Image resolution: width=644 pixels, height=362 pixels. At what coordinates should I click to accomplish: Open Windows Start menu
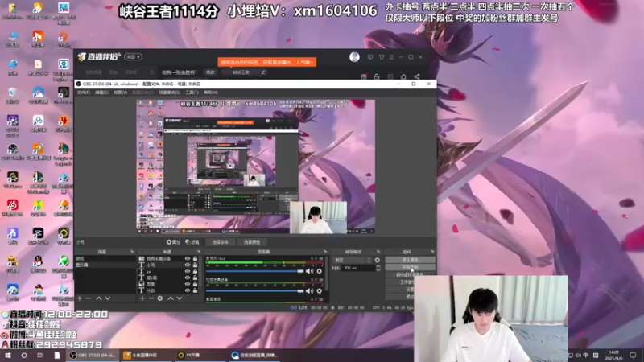pyautogui.click(x=7, y=355)
